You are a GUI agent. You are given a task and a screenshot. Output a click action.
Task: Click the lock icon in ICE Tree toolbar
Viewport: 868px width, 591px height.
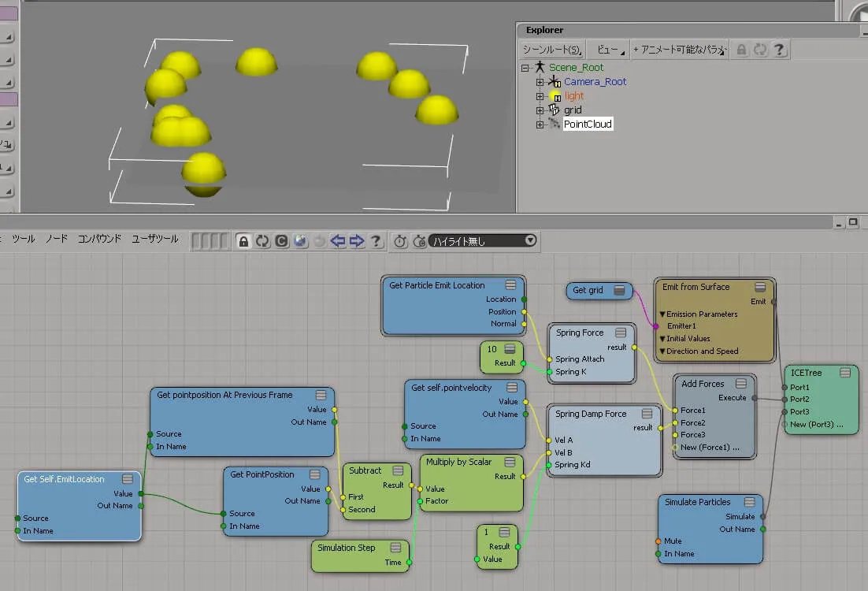click(243, 241)
